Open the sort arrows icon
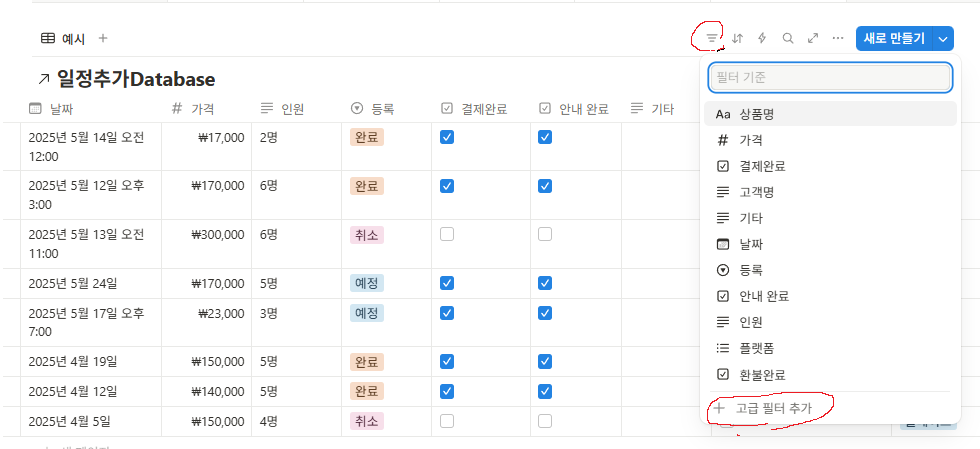 tap(738, 38)
